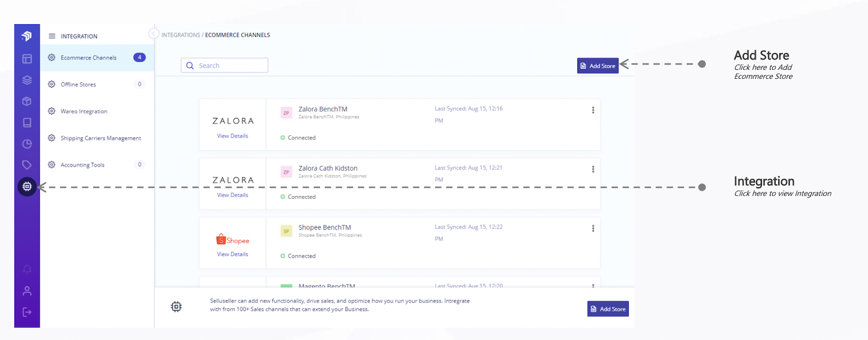Click Connected status of Zalora BenchTM
This screenshot has width=868, height=340.
[x=298, y=138]
